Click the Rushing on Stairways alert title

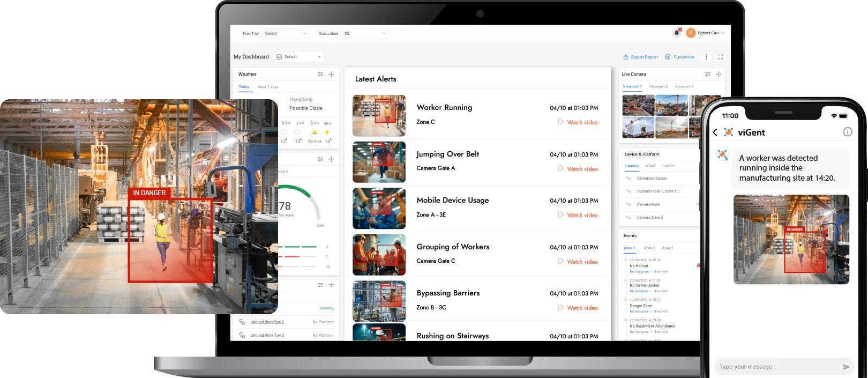click(453, 336)
